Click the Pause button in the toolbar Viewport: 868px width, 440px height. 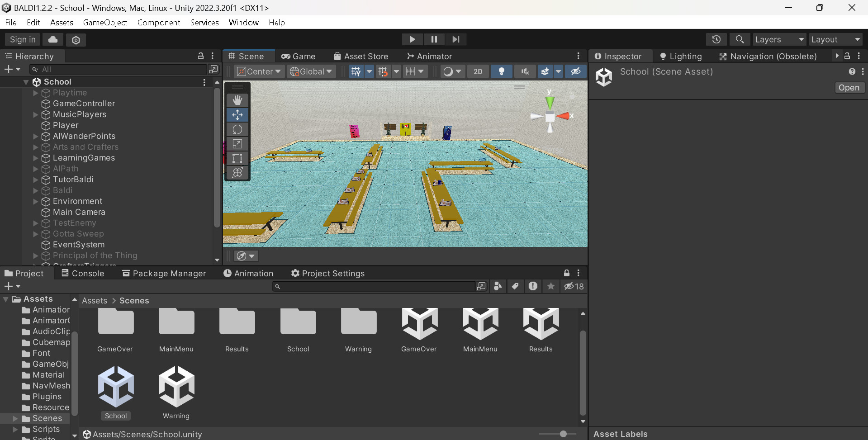pos(434,39)
